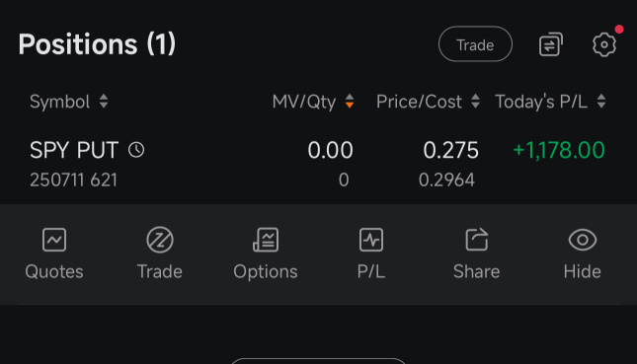The image size is (637, 364).
Task: Open settings gear with red dot
Action: coord(604,44)
